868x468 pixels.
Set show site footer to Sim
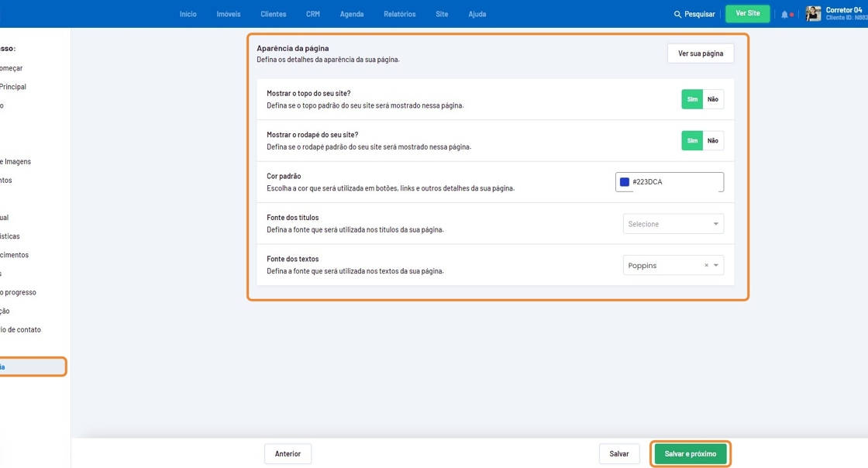(x=692, y=141)
